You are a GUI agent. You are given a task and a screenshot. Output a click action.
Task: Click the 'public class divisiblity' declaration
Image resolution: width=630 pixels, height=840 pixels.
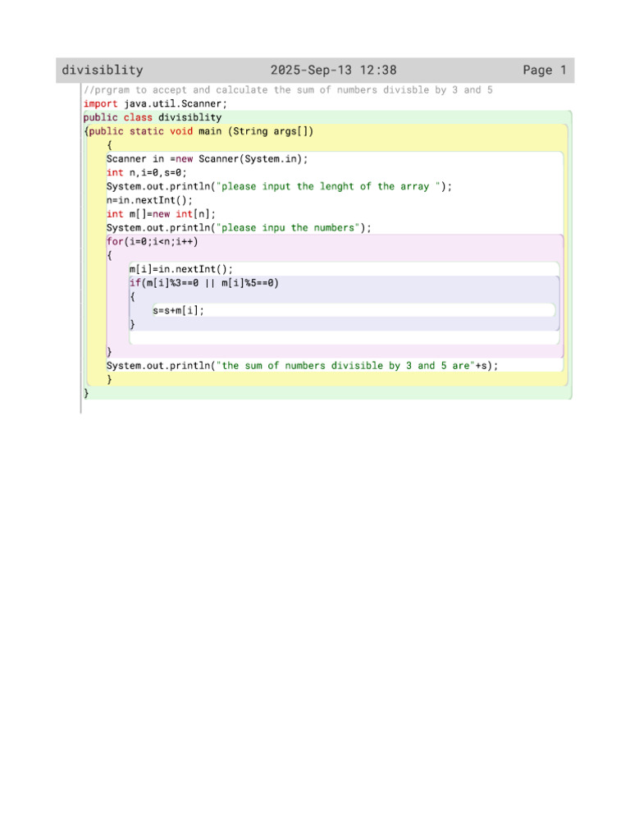click(153, 117)
